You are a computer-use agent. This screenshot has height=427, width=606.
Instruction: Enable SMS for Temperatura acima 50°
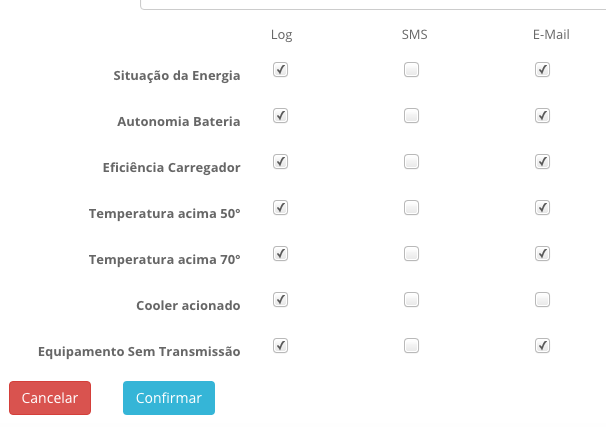pos(411,207)
